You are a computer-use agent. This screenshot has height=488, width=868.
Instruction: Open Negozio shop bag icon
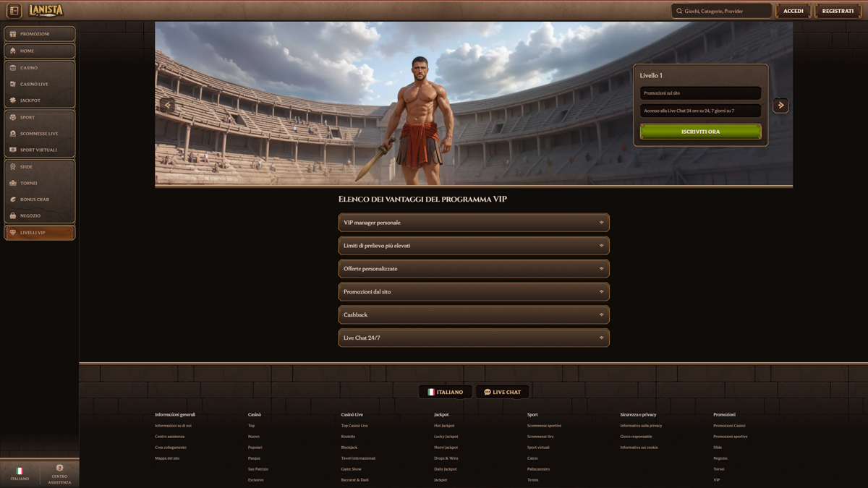click(x=13, y=215)
